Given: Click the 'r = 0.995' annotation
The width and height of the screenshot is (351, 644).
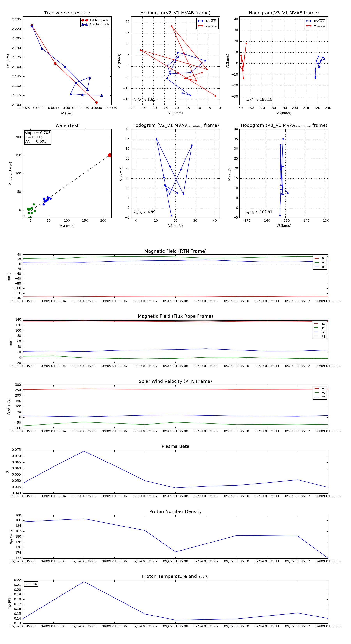Looking at the screenshot, I should pyautogui.click(x=34, y=137).
